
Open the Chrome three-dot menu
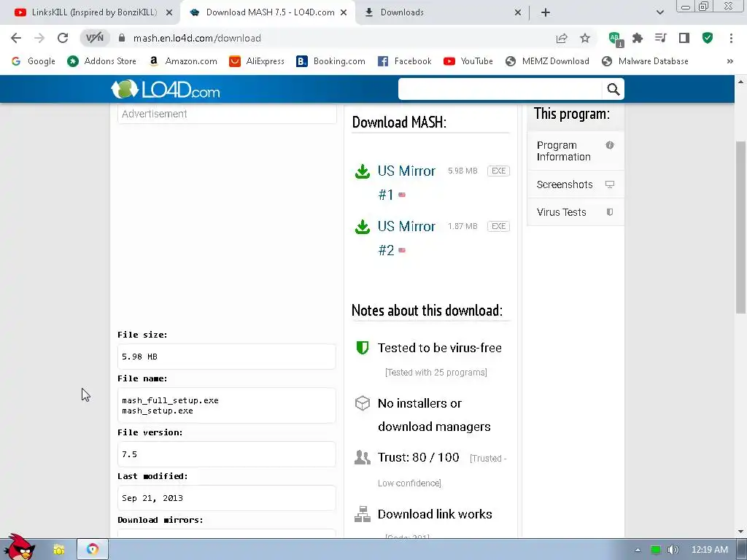pyautogui.click(x=731, y=38)
